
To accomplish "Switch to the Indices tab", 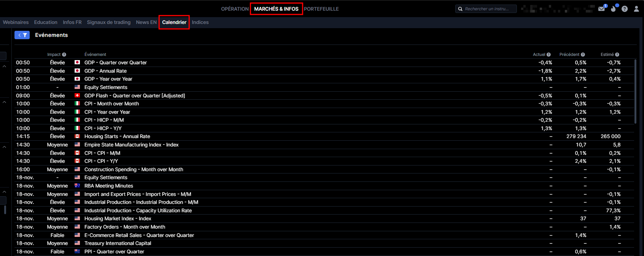I will click(x=200, y=22).
